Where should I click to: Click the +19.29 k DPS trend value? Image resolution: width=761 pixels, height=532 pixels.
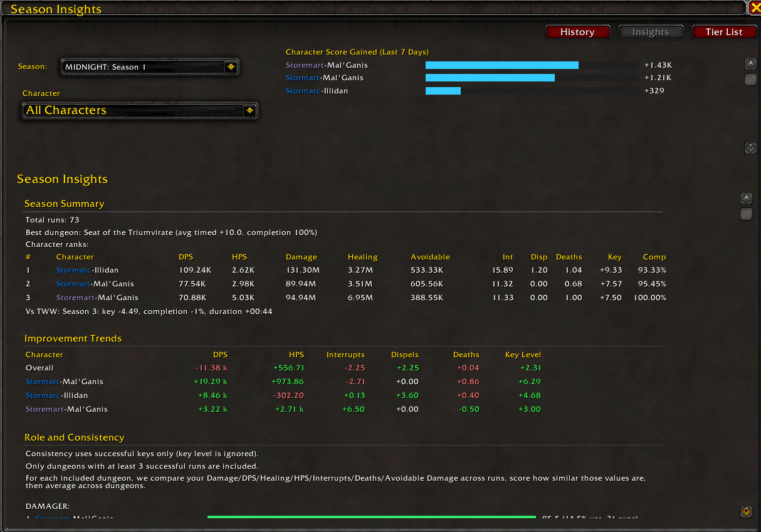pyautogui.click(x=211, y=382)
